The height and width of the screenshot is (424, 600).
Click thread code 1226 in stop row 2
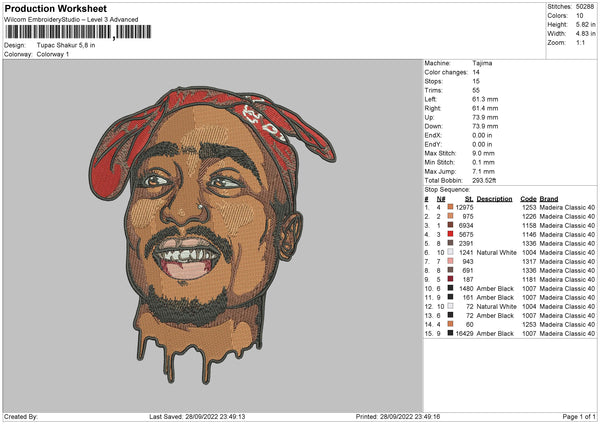point(529,216)
